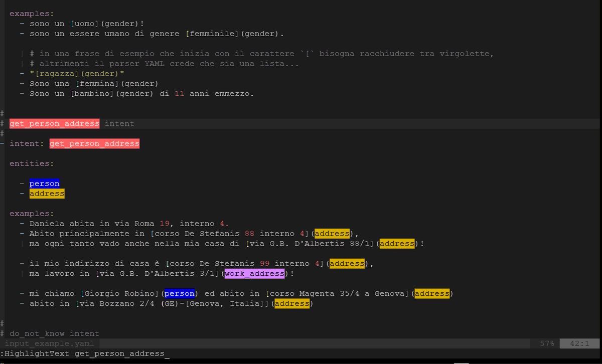This screenshot has height=364, width=602.
Task: Click the address tag after 'De Stefanis 99 interno 4'
Action: 347,264
